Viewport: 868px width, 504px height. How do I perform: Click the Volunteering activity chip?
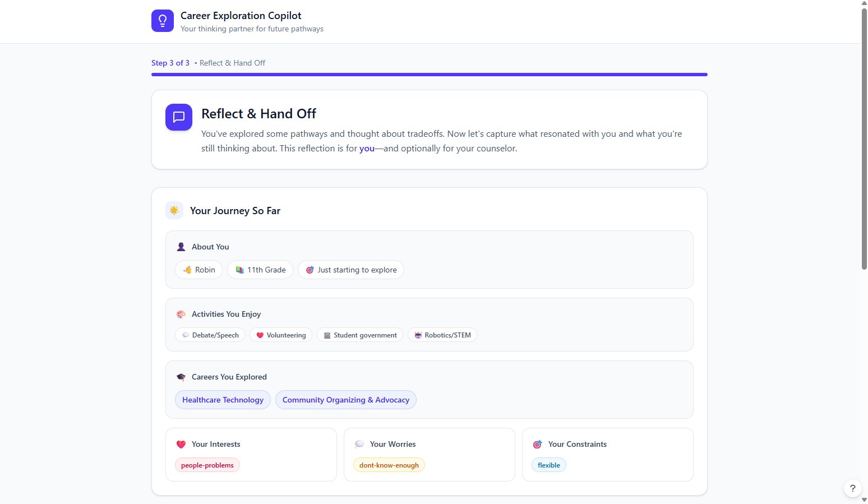tap(281, 335)
